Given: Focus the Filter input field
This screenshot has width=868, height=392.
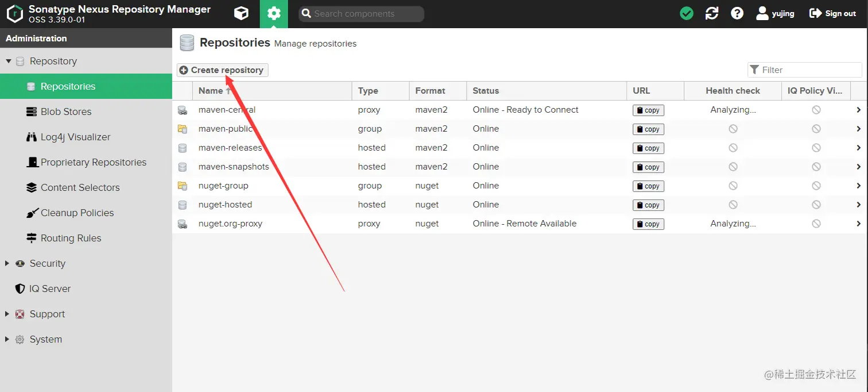Looking at the screenshot, I should [x=805, y=70].
